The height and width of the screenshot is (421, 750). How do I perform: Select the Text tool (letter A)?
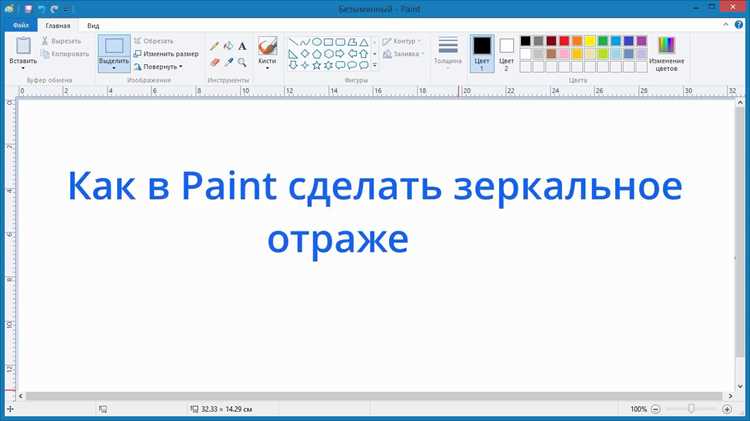pyautogui.click(x=242, y=46)
